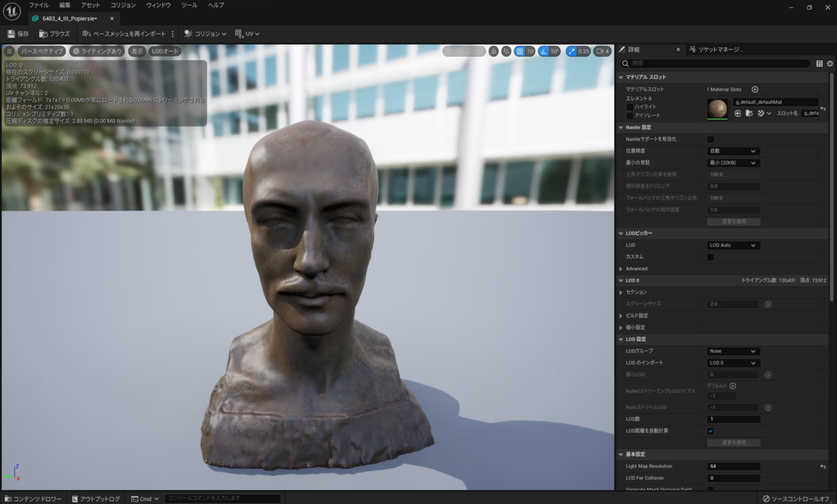Open the コリジョン toolbar dropdown

(205, 33)
